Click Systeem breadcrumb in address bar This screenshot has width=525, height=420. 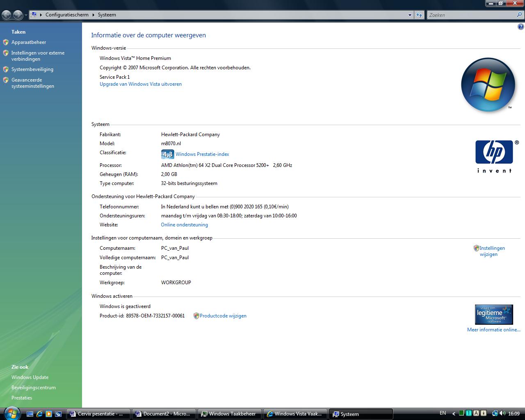(x=107, y=15)
